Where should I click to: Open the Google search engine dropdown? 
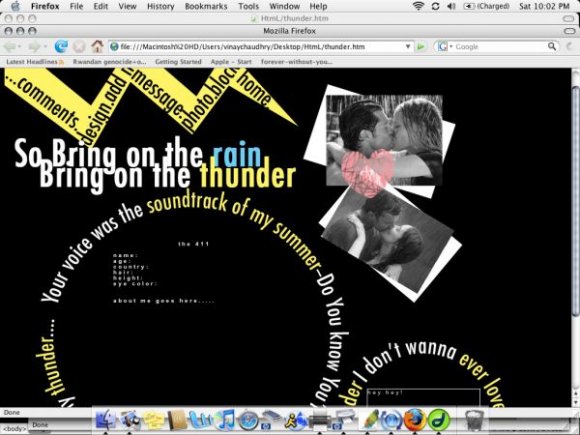coord(451,47)
